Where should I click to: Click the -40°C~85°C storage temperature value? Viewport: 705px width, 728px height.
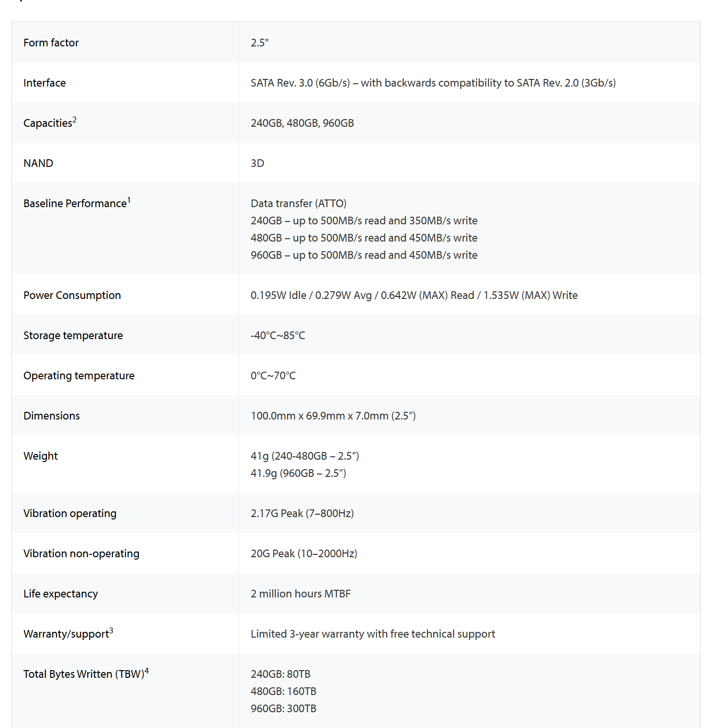point(278,335)
